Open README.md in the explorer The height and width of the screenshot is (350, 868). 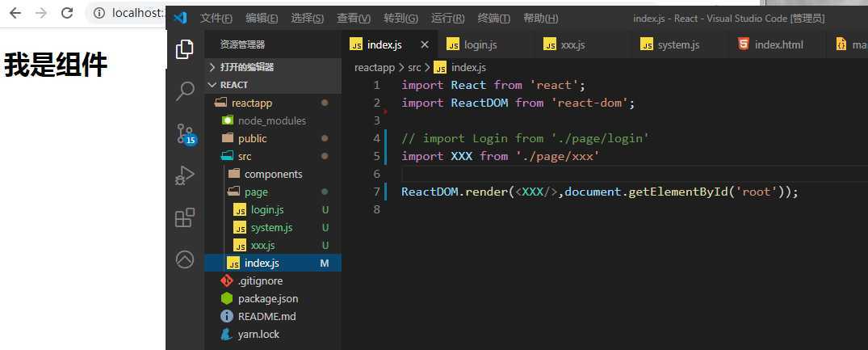[273, 316]
